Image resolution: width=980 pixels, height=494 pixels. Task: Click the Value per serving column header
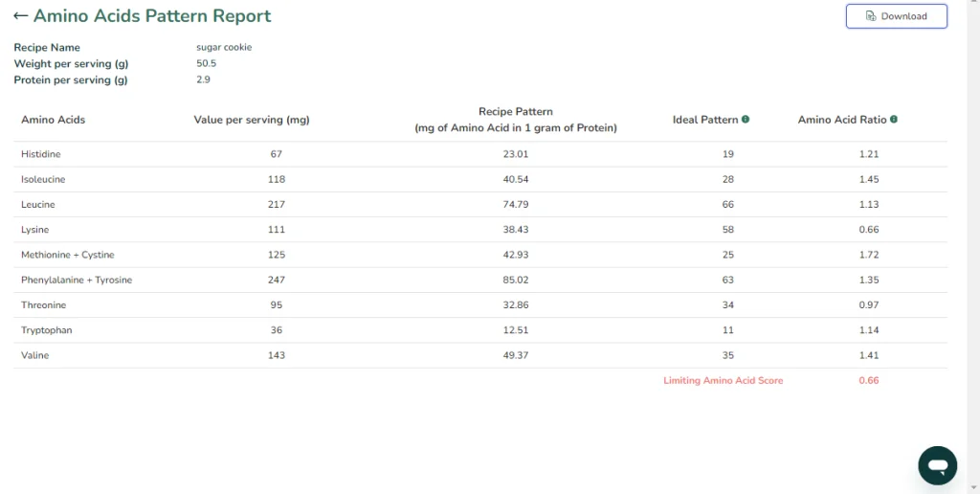point(251,120)
